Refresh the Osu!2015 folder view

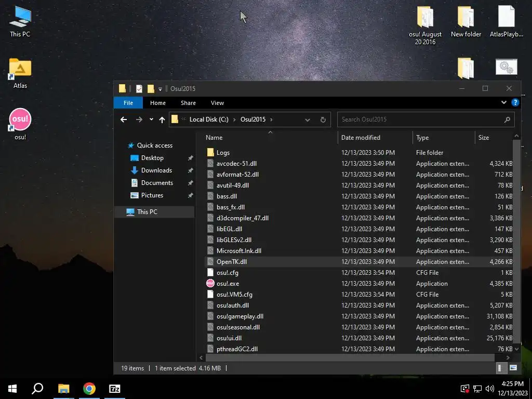coord(323,119)
